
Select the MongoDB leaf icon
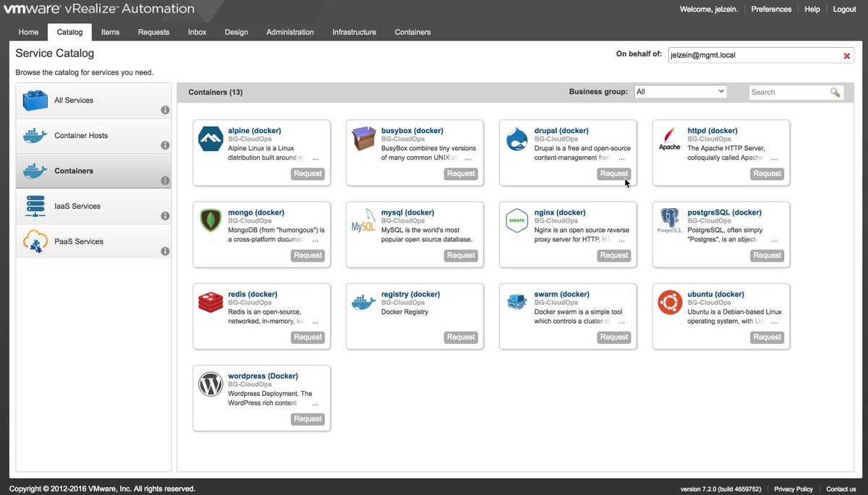click(210, 220)
